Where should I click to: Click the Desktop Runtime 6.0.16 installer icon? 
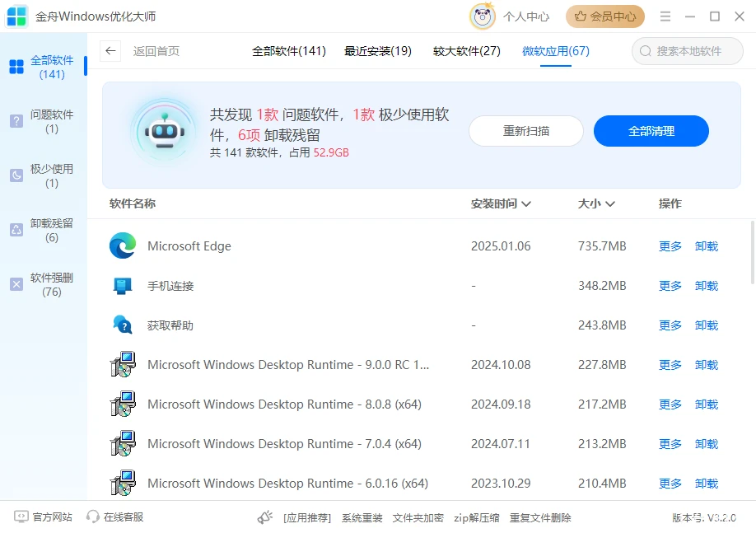coord(123,484)
